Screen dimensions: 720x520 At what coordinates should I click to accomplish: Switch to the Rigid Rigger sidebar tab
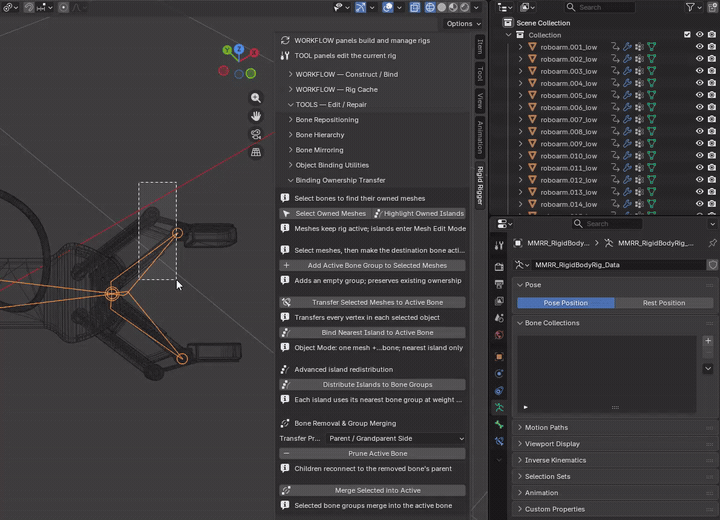coord(480,185)
